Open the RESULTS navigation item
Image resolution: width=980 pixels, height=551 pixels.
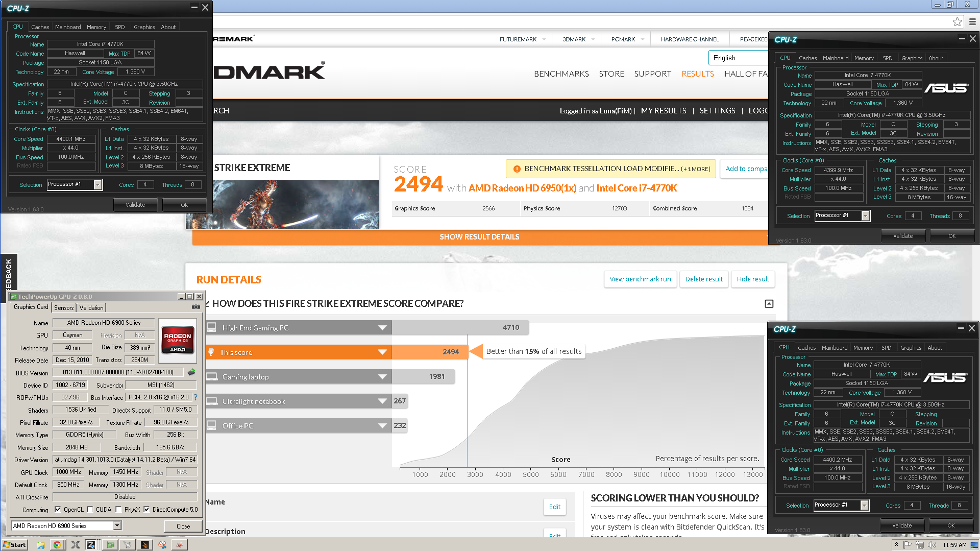[x=698, y=74]
